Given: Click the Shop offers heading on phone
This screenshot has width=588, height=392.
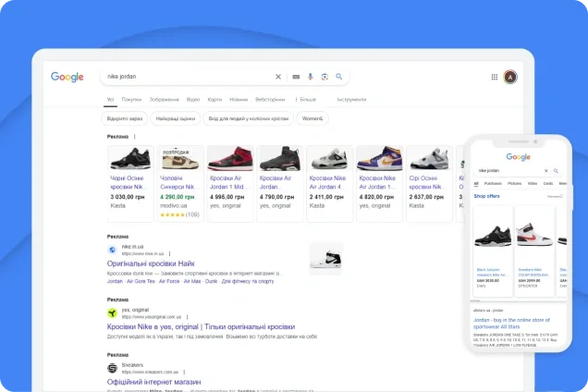Looking at the screenshot, I should tap(486, 196).
